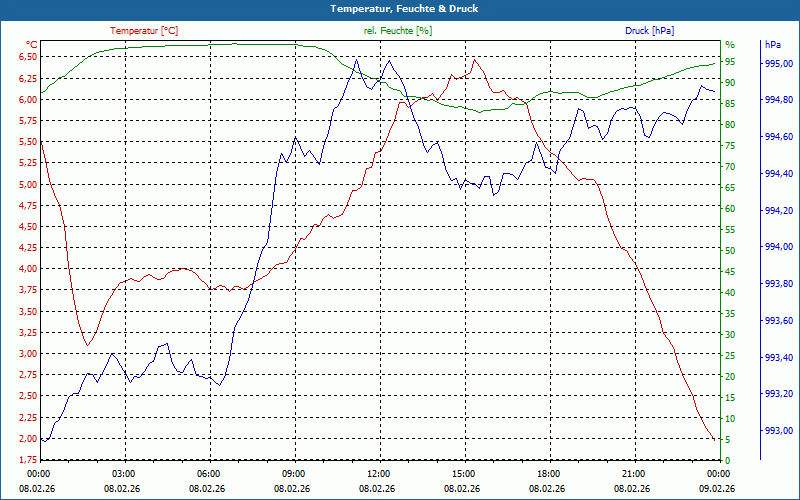The image size is (800, 500).
Task: Click the chart title 'Temperatur, Feuchte & Druck'
Action: pyautogui.click(x=404, y=9)
